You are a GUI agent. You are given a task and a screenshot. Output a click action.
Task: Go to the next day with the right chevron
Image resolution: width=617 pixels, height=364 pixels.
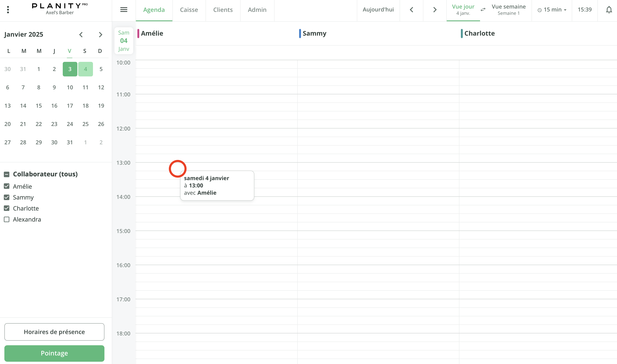tap(435, 10)
